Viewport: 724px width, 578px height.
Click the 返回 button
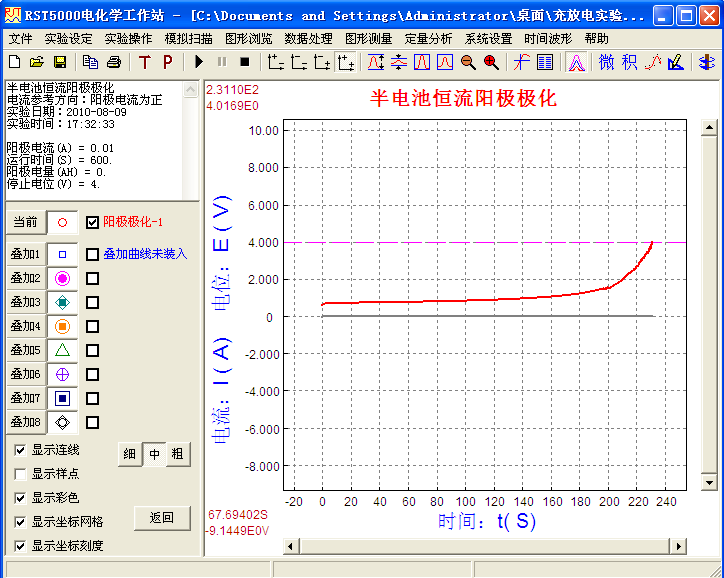[x=162, y=517]
